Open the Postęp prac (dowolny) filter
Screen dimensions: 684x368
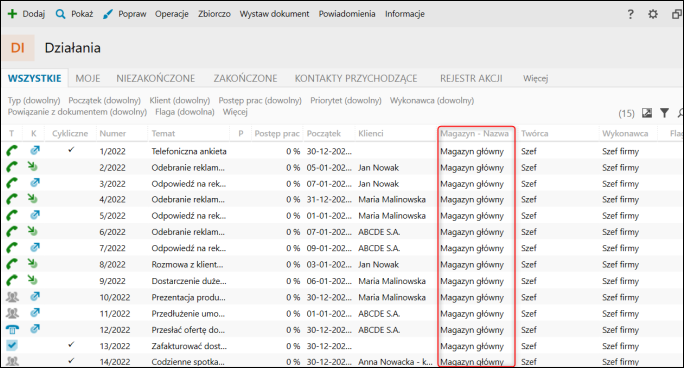click(260, 101)
